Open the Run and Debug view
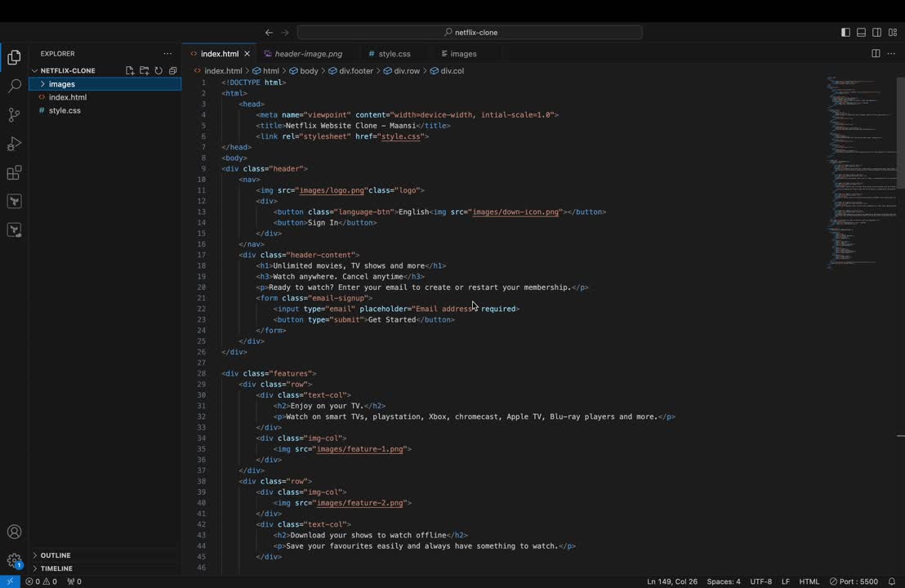 (x=14, y=144)
